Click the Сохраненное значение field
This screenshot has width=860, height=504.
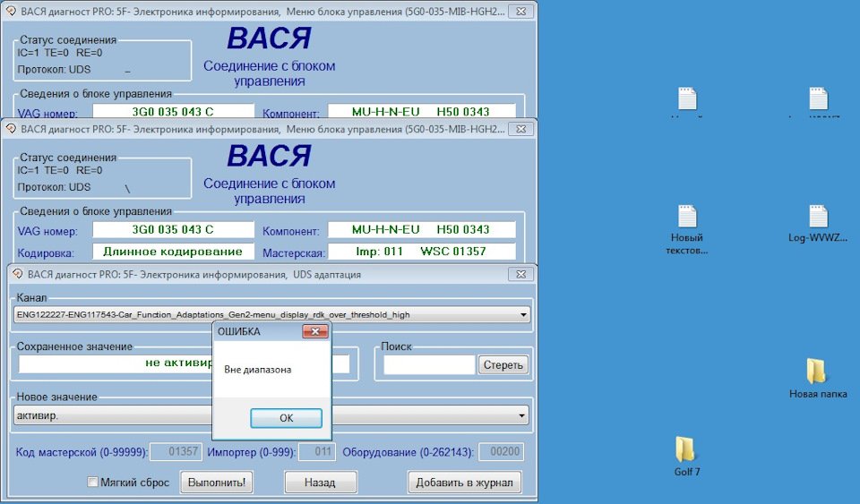pyautogui.click(x=184, y=363)
